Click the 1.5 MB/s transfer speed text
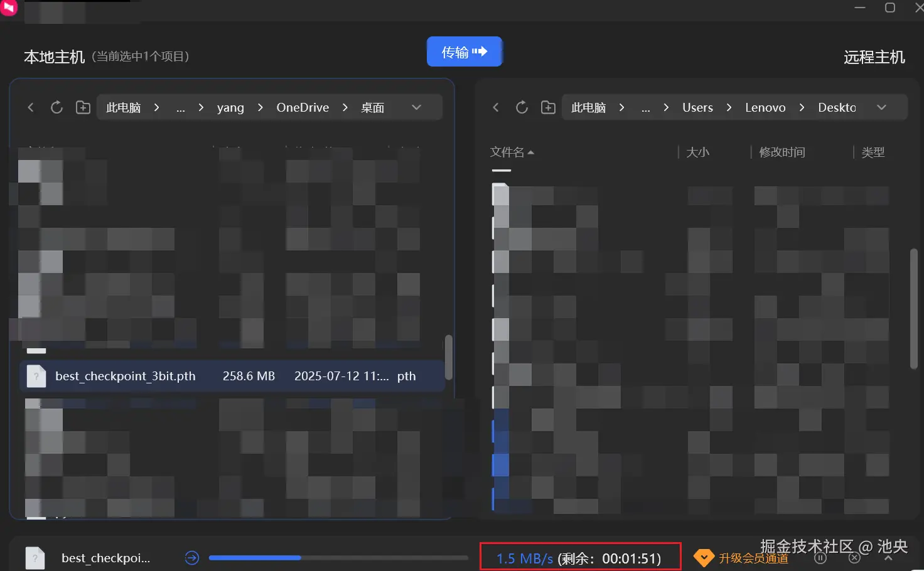 (525, 558)
